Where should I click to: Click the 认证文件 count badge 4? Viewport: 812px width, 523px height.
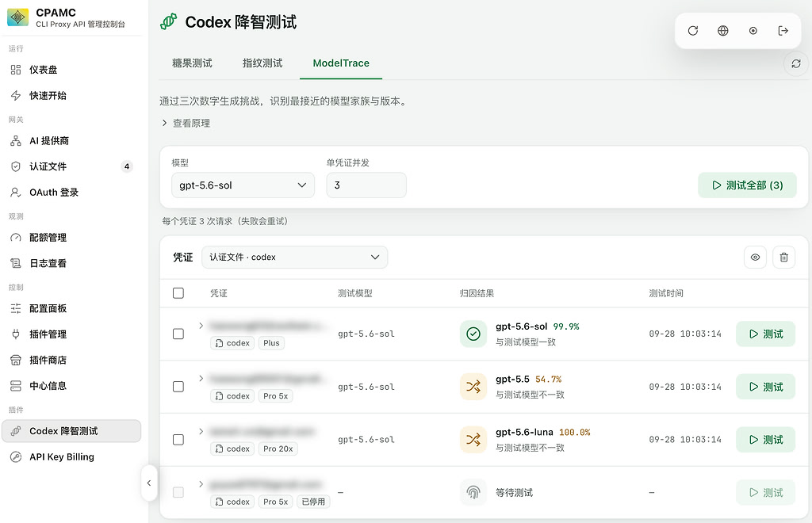[127, 166]
